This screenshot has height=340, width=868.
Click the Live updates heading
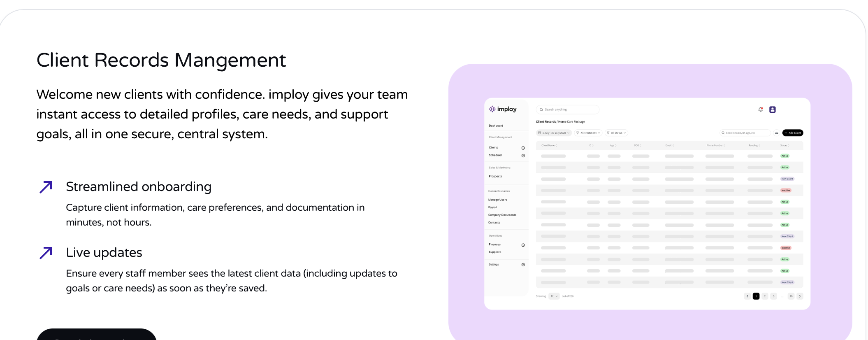(104, 252)
